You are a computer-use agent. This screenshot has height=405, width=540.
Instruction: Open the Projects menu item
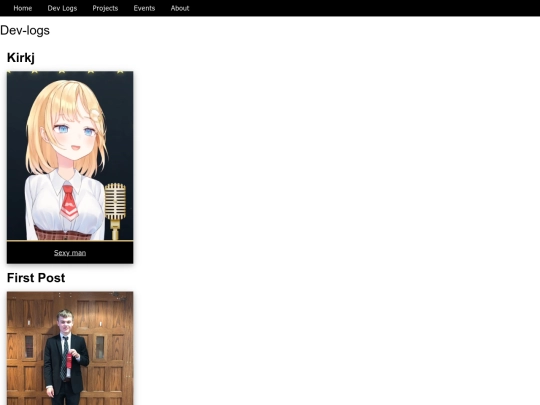(x=105, y=8)
